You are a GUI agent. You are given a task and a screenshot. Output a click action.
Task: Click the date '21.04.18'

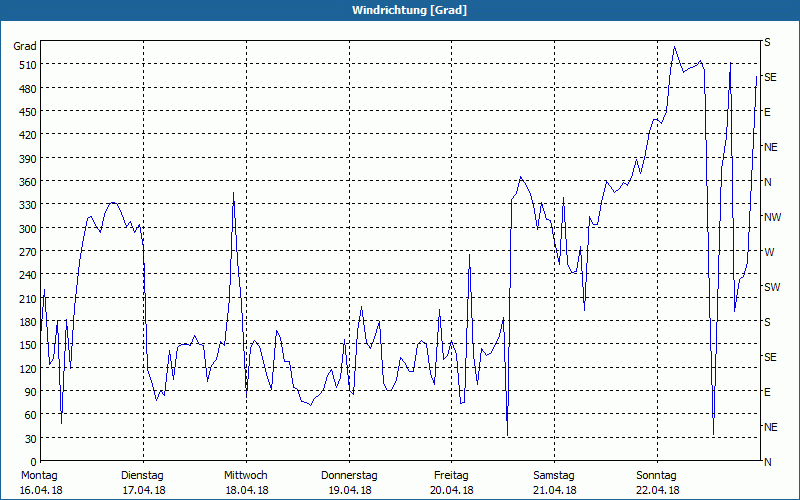(x=555, y=490)
